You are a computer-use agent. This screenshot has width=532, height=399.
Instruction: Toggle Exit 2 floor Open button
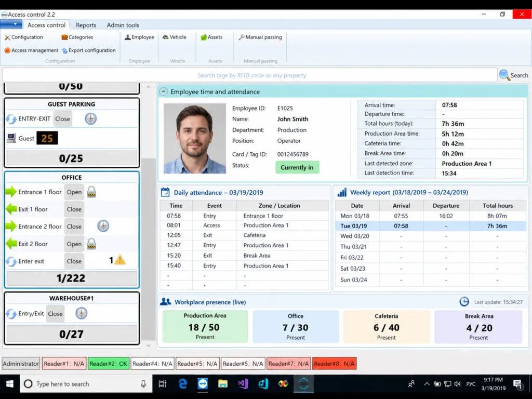click(x=74, y=244)
